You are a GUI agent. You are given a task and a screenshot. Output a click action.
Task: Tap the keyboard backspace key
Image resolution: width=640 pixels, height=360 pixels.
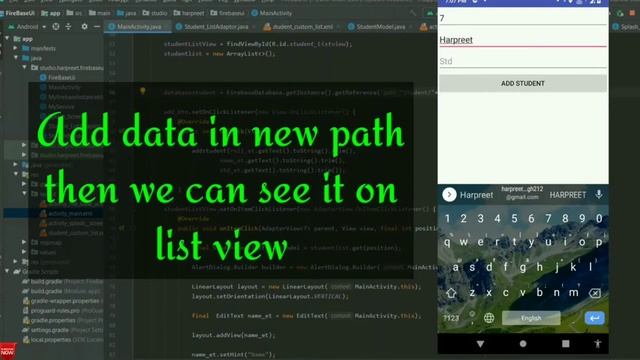click(595, 293)
